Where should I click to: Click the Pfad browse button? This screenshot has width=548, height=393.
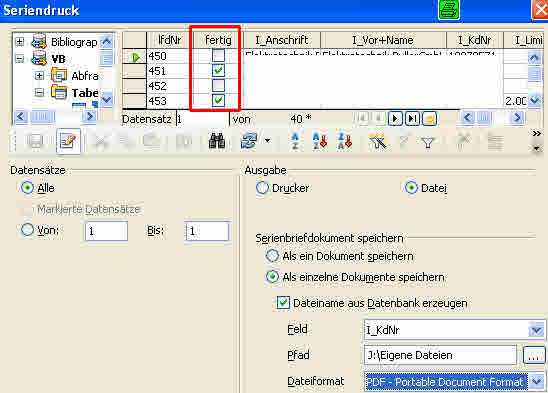click(533, 356)
